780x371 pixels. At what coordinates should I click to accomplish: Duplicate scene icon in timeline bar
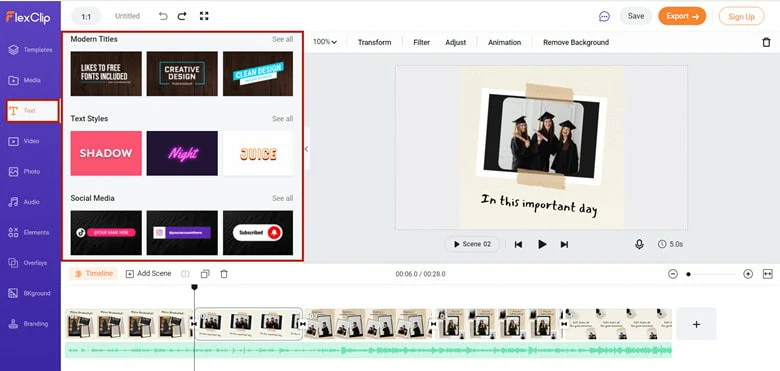click(x=205, y=274)
